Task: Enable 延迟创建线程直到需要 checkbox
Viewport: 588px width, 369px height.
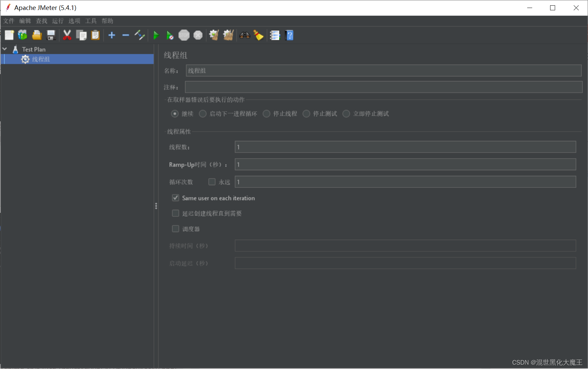Action: click(x=175, y=213)
